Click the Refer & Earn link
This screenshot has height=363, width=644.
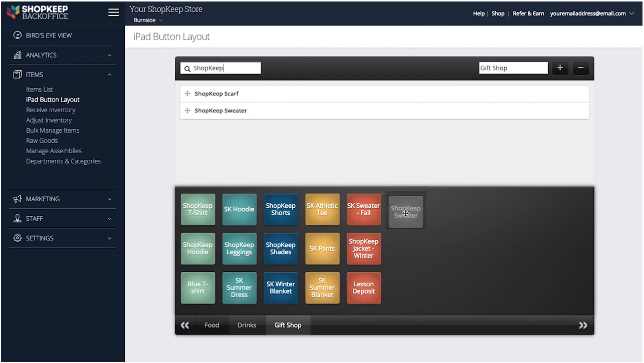coord(528,14)
